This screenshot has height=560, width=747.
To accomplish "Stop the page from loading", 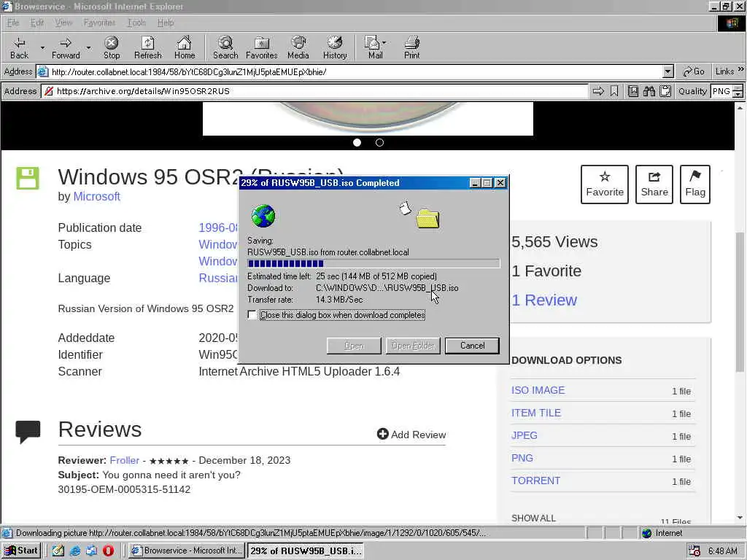I will 112,47.
